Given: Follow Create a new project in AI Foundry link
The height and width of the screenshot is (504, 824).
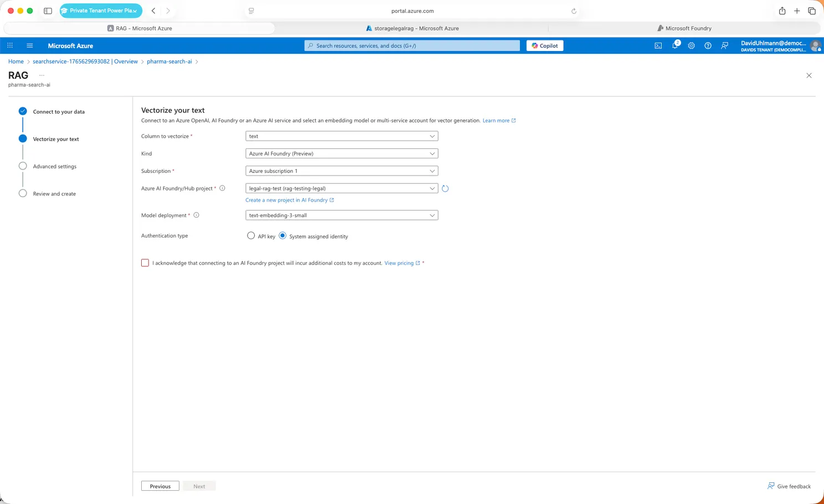Looking at the screenshot, I should 290,200.
